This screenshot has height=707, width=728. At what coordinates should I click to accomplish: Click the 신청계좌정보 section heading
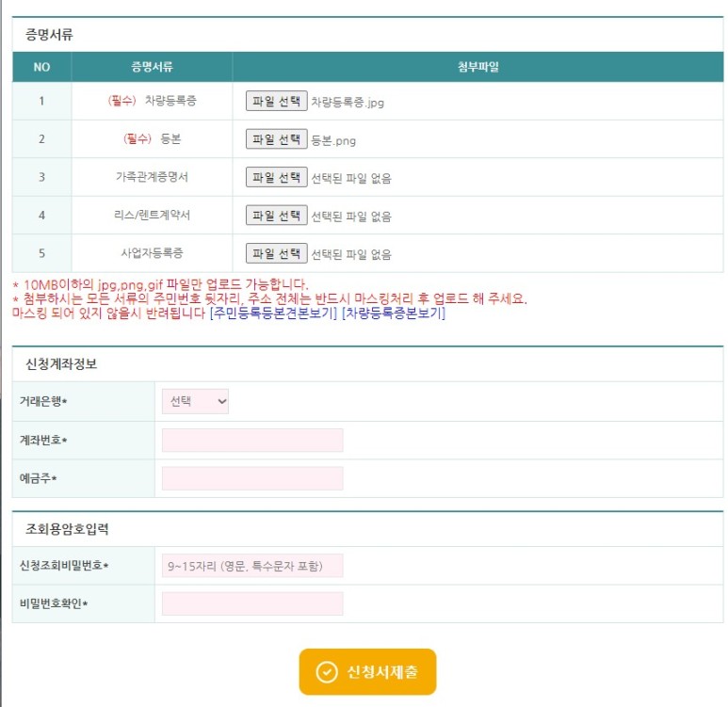61,364
